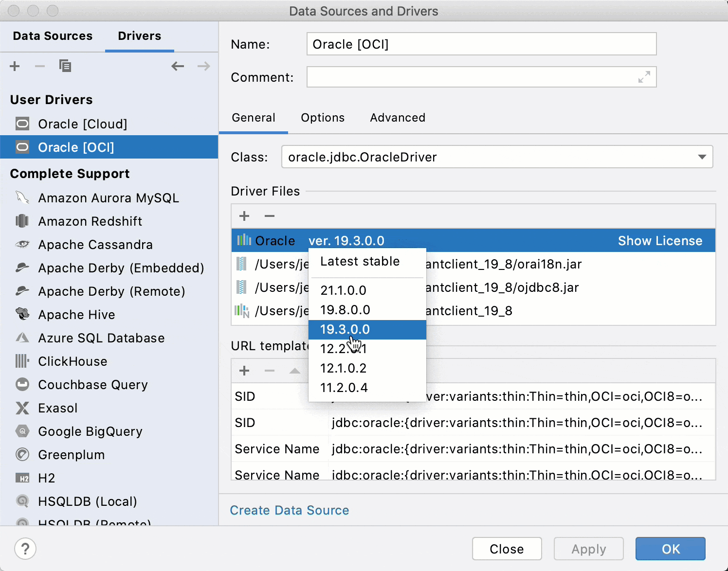728x571 pixels.
Task: Select Oracle [Cloud] user driver
Action: (x=82, y=124)
